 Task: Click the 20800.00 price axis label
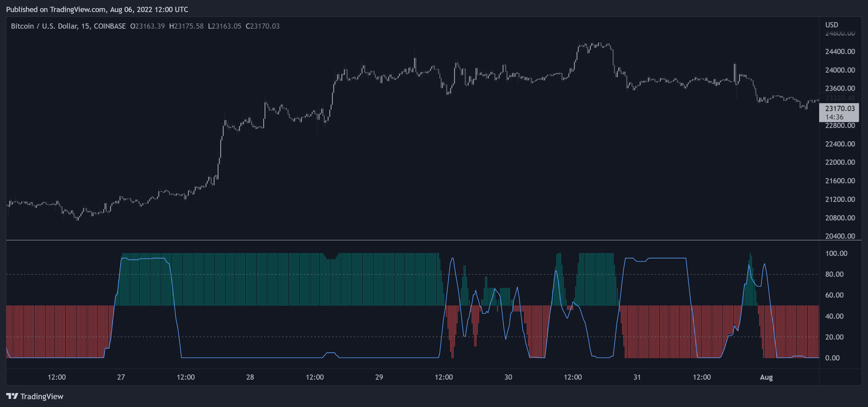coord(840,218)
